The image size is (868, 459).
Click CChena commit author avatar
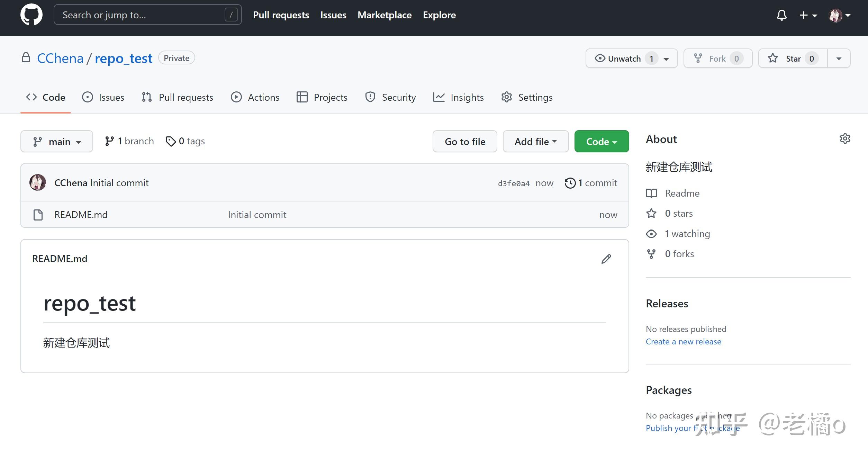(38, 183)
